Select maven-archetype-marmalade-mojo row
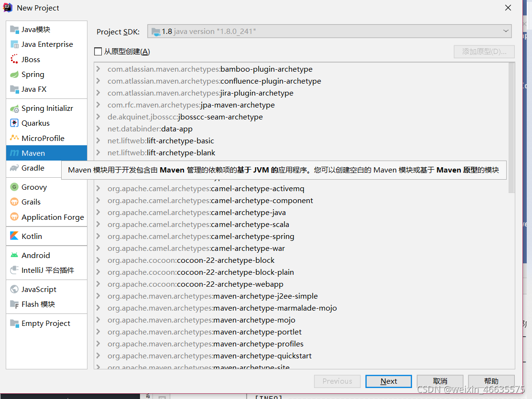Screen dimensions: 532x399 301,308
